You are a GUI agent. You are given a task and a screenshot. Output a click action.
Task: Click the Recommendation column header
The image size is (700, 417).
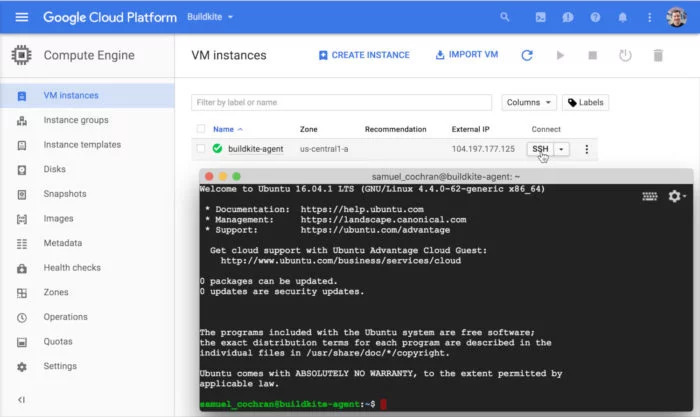click(x=396, y=129)
